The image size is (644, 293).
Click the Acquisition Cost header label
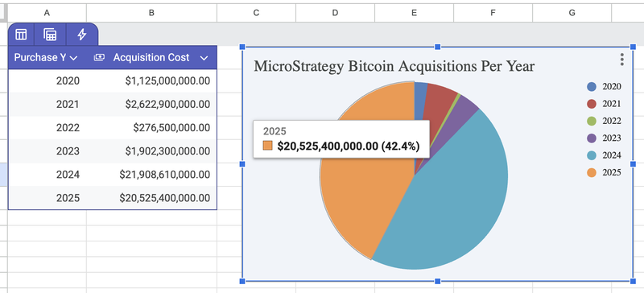coord(151,57)
